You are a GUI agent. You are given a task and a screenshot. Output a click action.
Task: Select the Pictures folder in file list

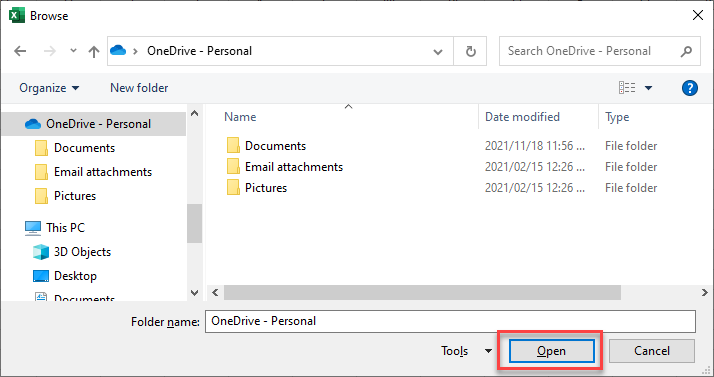257,188
